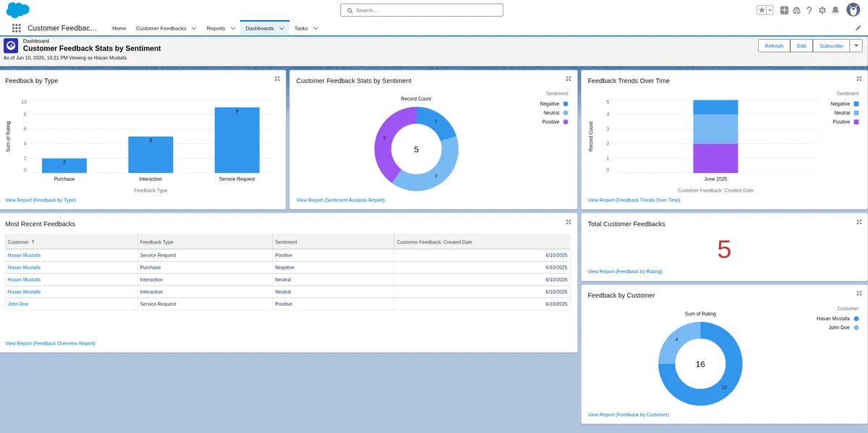Expand the Feedback Trends Over Time widget

pyautogui.click(x=859, y=79)
